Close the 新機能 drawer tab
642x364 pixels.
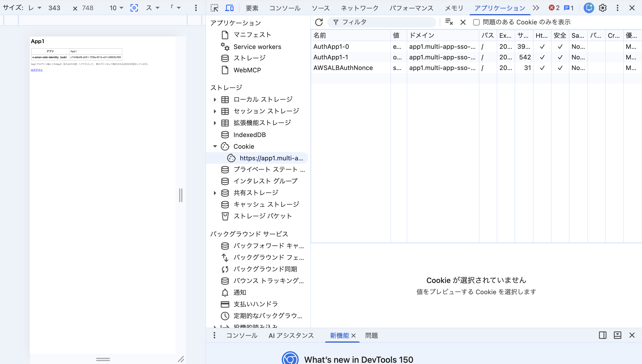coord(353,336)
